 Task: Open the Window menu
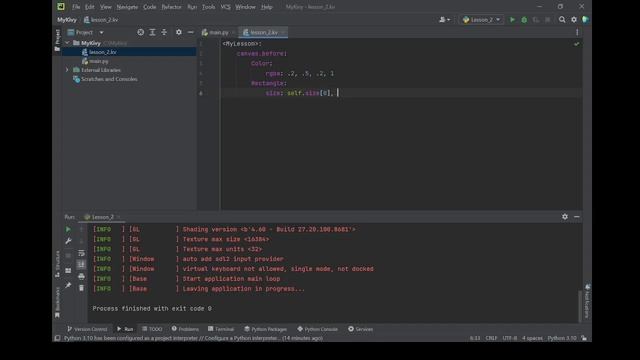tap(245, 7)
